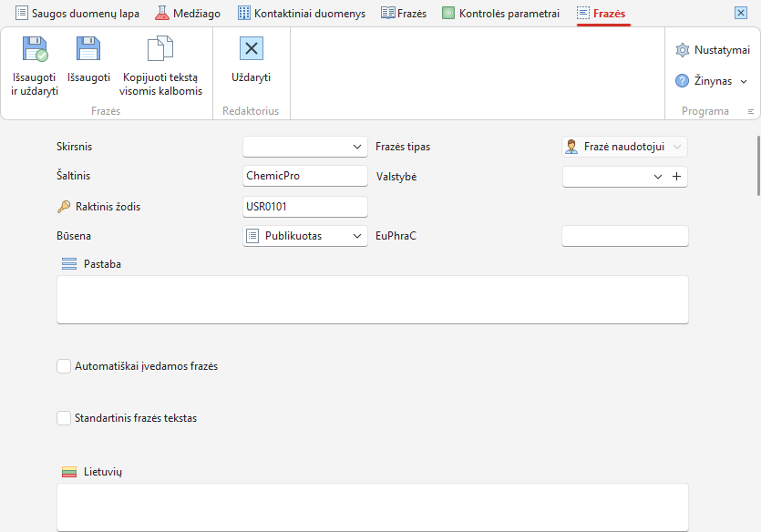Image resolution: width=761 pixels, height=532 pixels.
Task: Open Nustatymai gear settings
Action: tap(713, 50)
